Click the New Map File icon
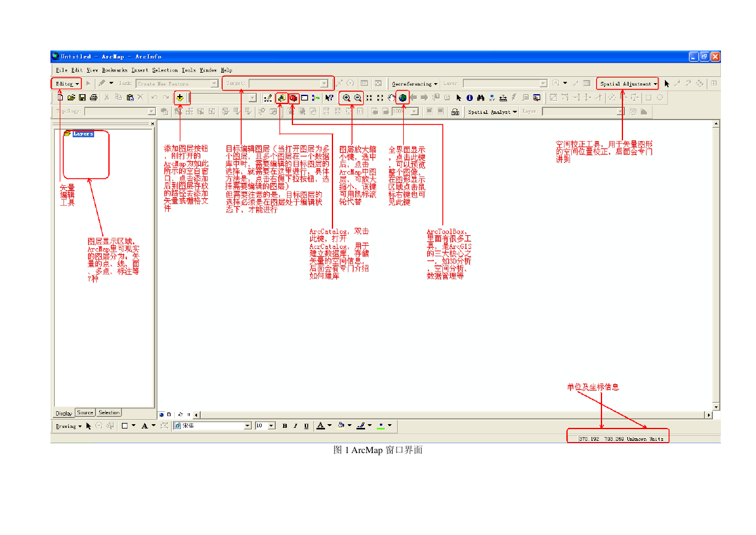This screenshot has height=535, width=756. [60, 97]
